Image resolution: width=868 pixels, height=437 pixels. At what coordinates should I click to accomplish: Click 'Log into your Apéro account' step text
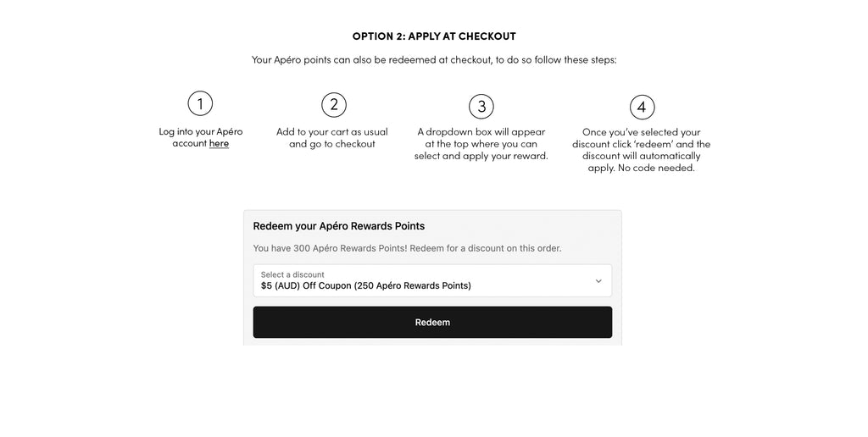pyautogui.click(x=200, y=137)
